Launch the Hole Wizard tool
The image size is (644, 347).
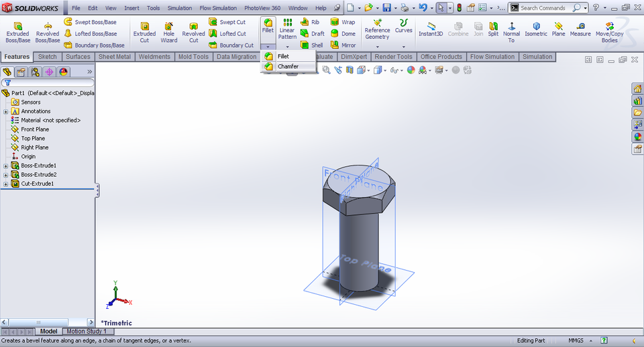click(x=168, y=31)
